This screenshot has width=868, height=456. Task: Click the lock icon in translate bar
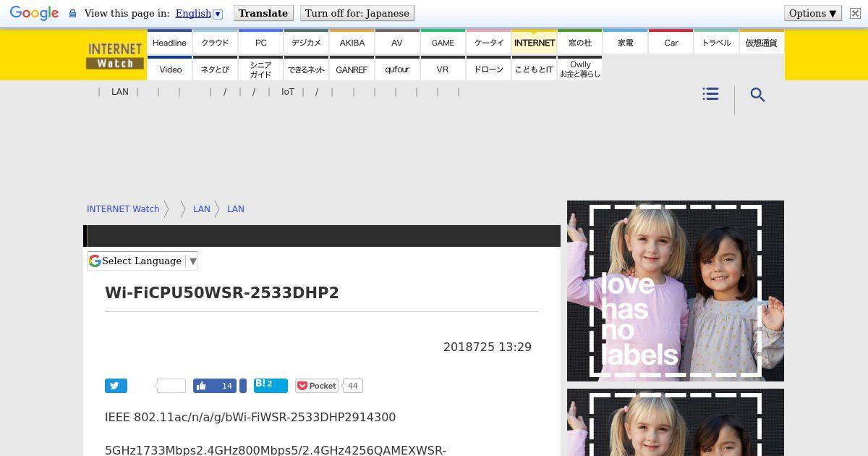coord(72,14)
